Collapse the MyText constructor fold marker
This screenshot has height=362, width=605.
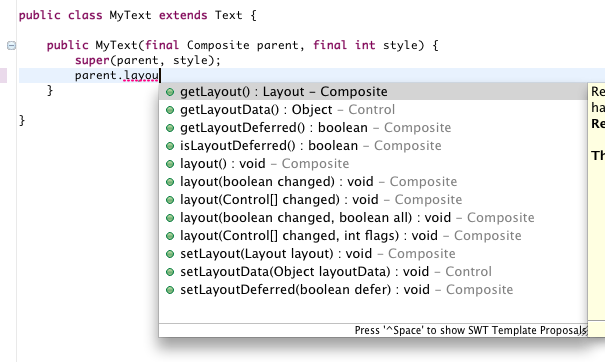tap(12, 46)
